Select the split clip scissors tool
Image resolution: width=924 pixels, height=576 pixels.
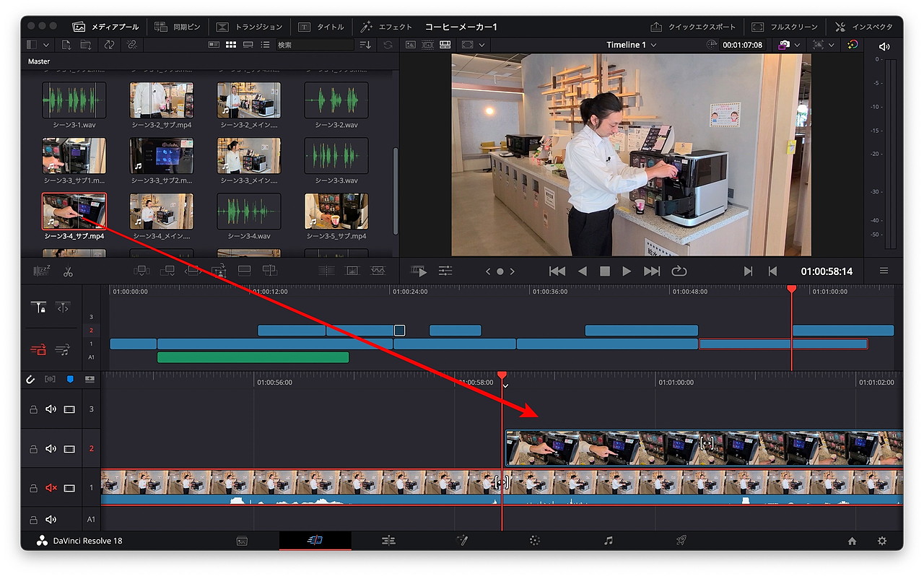[68, 272]
